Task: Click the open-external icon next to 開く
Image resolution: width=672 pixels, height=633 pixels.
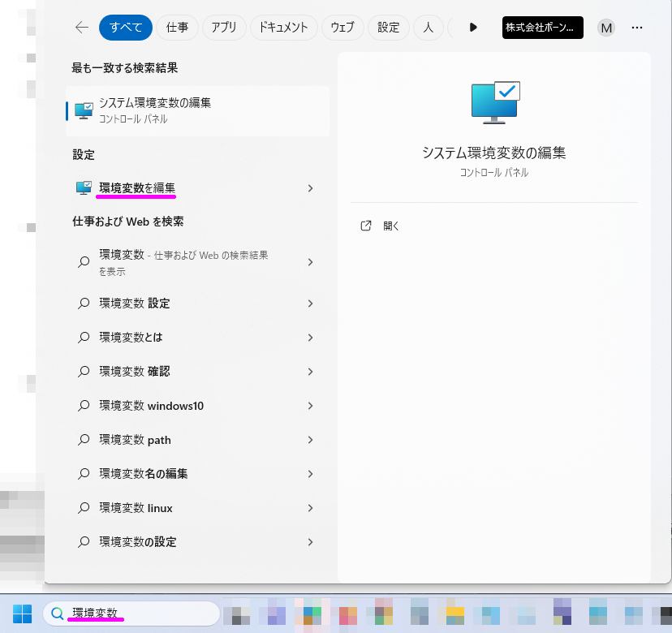Action: [x=365, y=226]
